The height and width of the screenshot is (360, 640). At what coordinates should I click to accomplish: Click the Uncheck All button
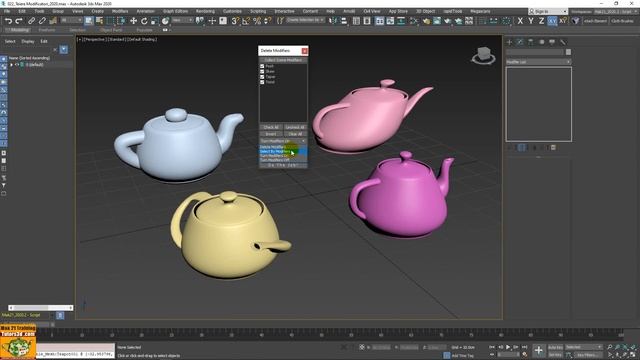tap(295, 127)
